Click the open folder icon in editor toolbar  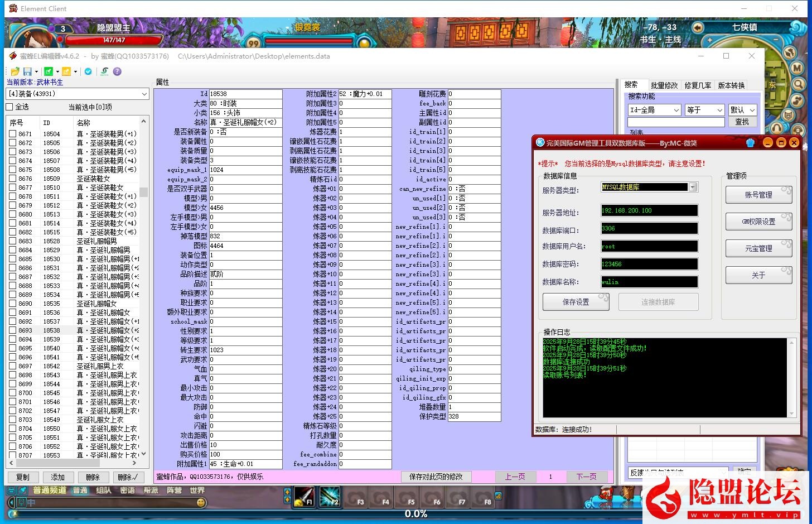point(14,71)
